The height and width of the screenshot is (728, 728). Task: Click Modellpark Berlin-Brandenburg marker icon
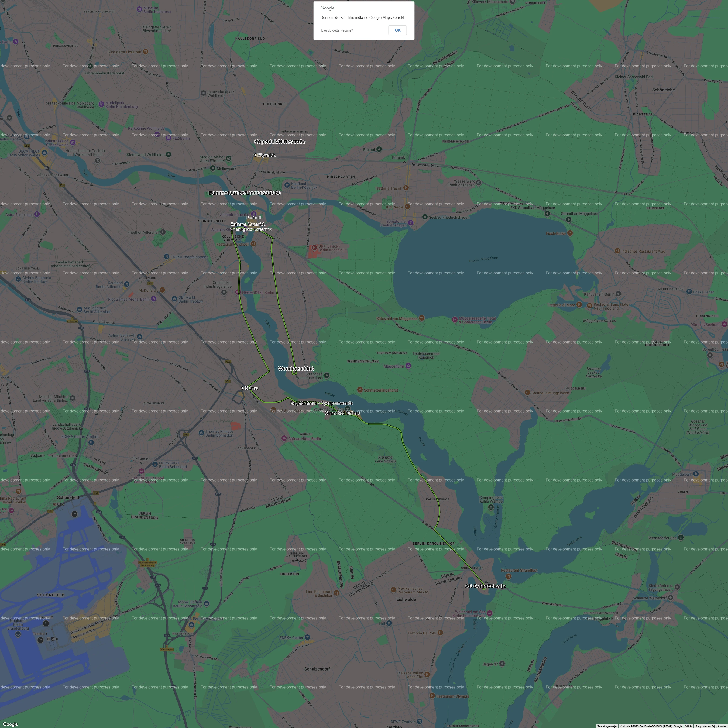tap(101, 104)
